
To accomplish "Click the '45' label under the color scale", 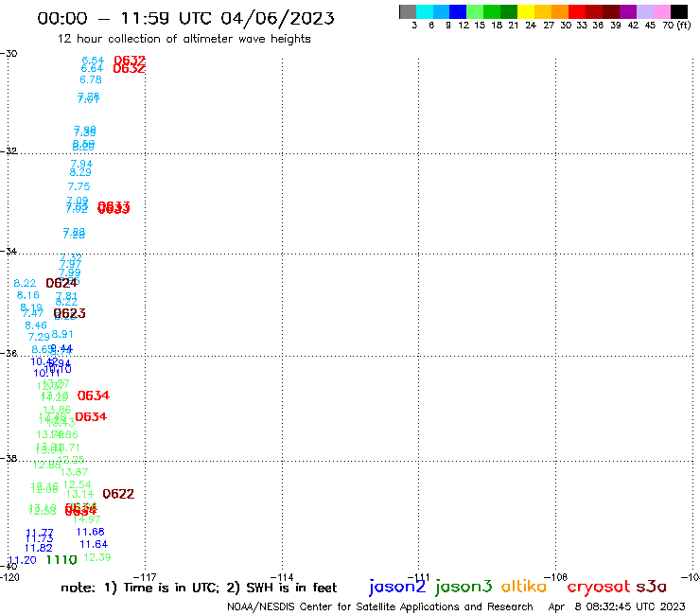I will click(650, 25).
